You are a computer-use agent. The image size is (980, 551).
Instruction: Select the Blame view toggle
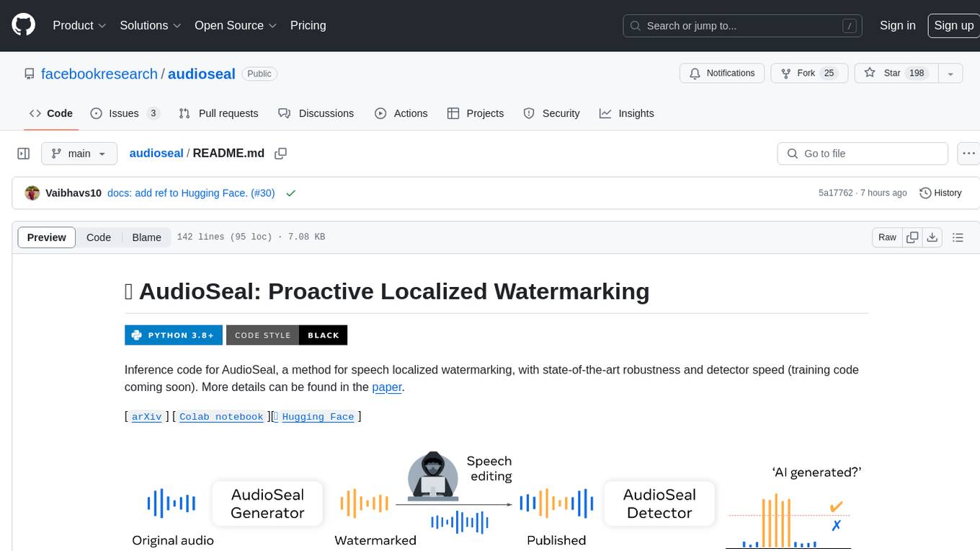(x=146, y=237)
